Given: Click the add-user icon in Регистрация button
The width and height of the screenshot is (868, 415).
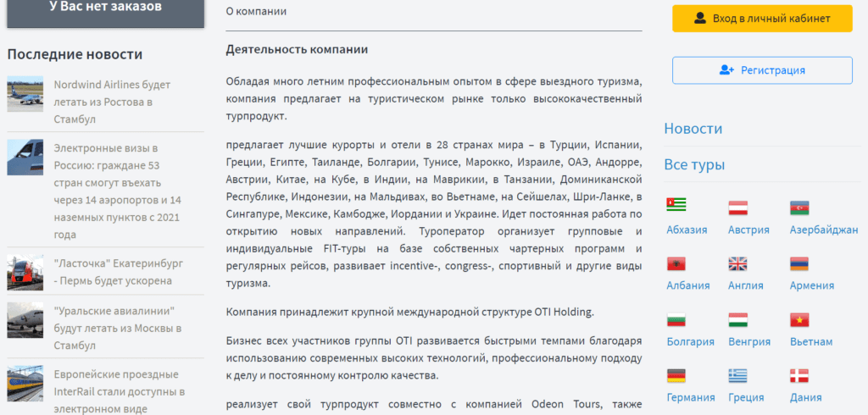Looking at the screenshot, I should pyautogui.click(x=726, y=70).
